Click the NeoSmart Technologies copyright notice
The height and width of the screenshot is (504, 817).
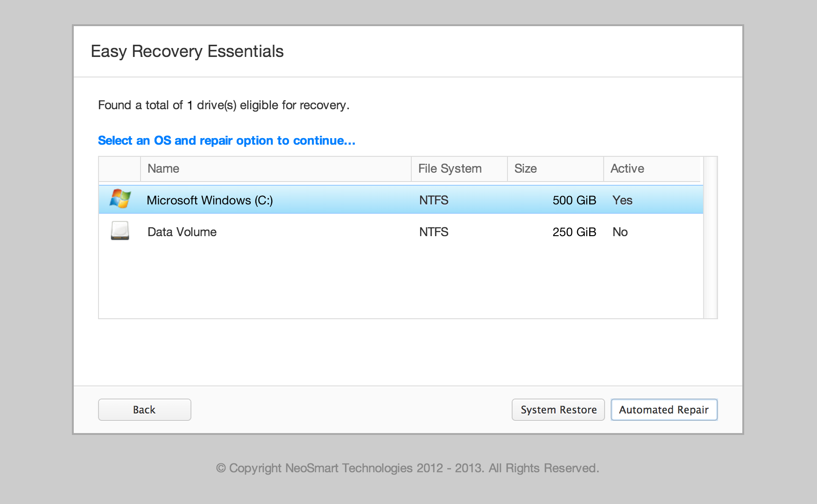(x=407, y=468)
